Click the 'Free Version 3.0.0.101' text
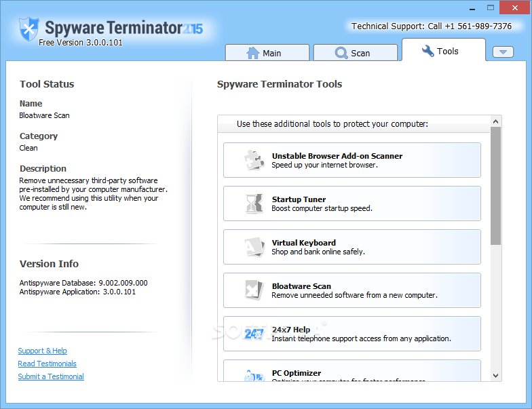532x409 pixels. pos(80,42)
